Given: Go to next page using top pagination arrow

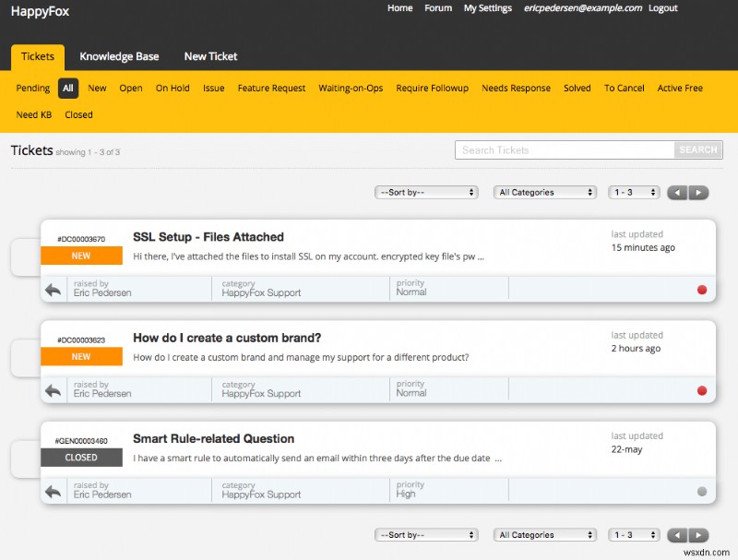Looking at the screenshot, I should click(x=698, y=192).
